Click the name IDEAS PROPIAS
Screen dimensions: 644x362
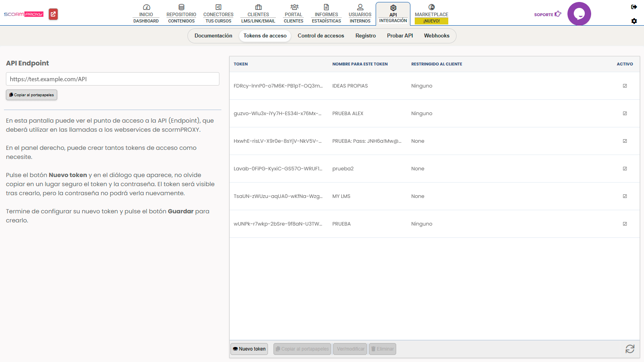(x=350, y=86)
